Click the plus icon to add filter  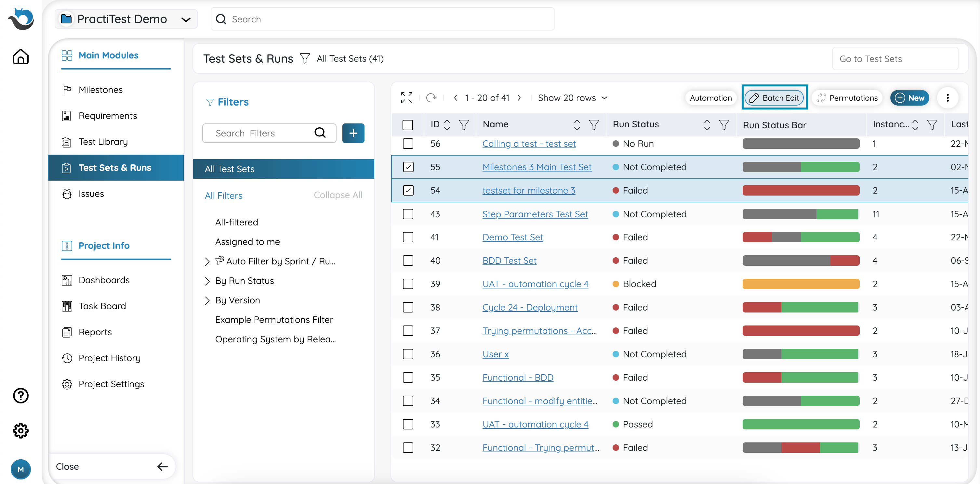click(353, 133)
